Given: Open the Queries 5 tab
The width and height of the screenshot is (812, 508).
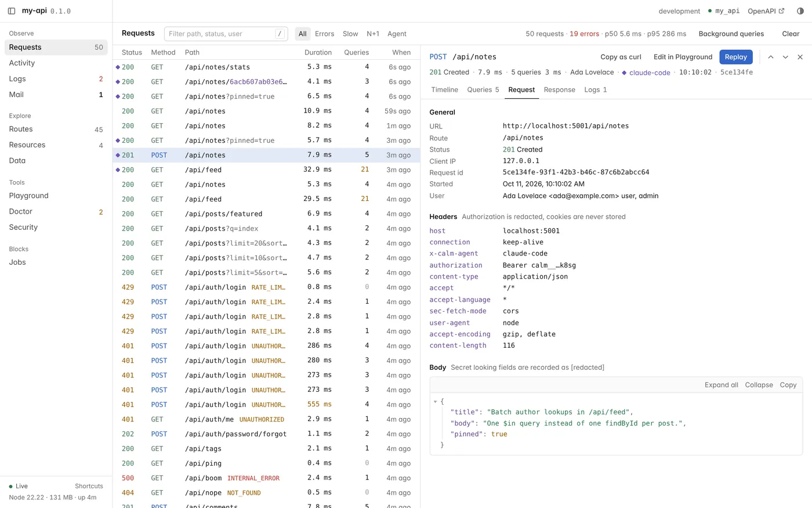Looking at the screenshot, I should tap(483, 89).
